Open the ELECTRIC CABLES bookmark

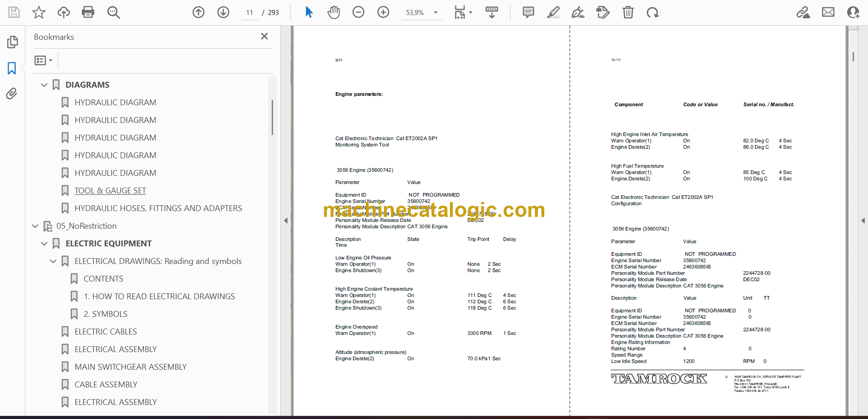(106, 332)
